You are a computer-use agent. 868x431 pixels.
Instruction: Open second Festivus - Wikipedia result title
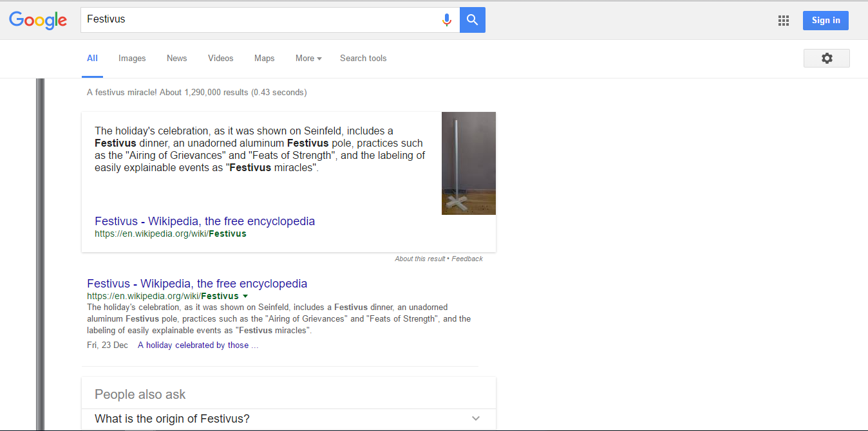click(x=197, y=284)
